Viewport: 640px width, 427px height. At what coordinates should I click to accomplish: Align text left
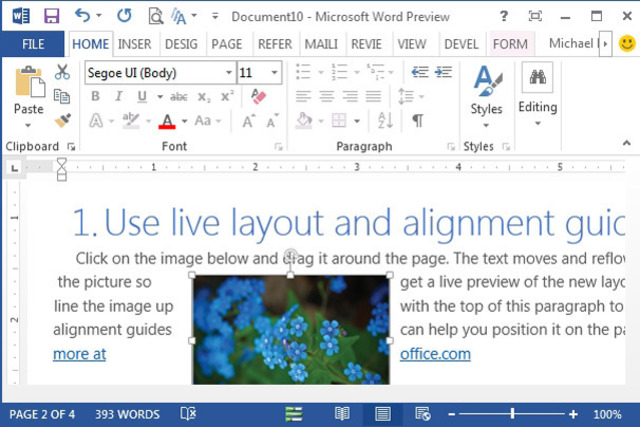click(303, 96)
